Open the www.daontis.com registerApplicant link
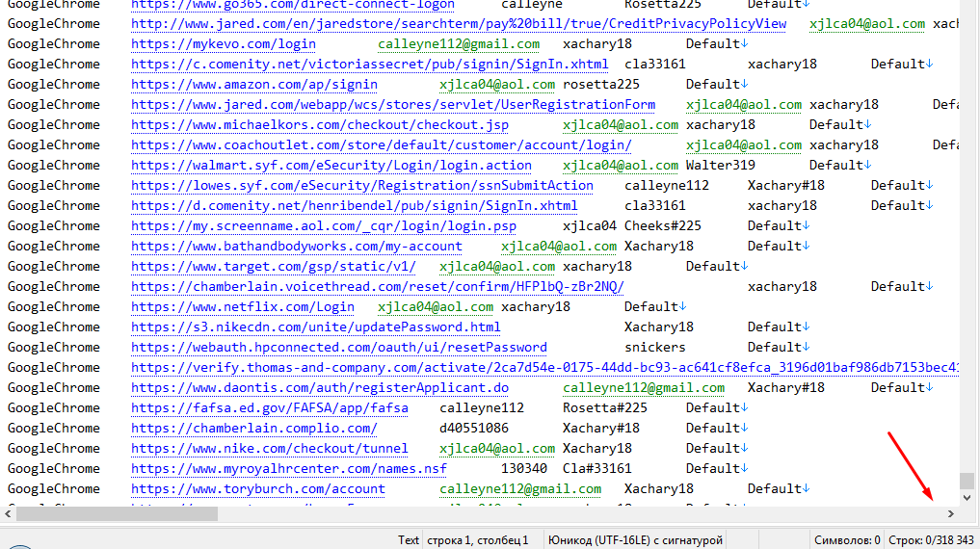 coord(319,388)
